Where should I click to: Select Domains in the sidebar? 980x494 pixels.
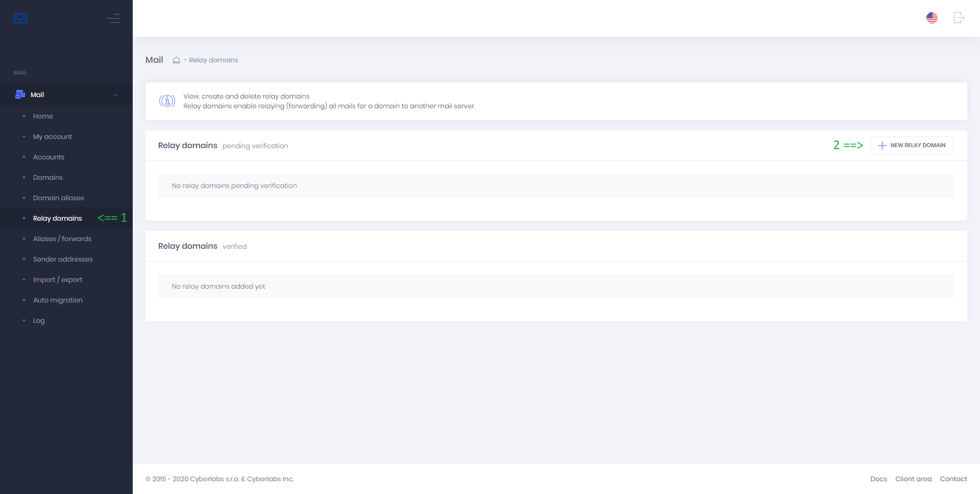pos(48,178)
